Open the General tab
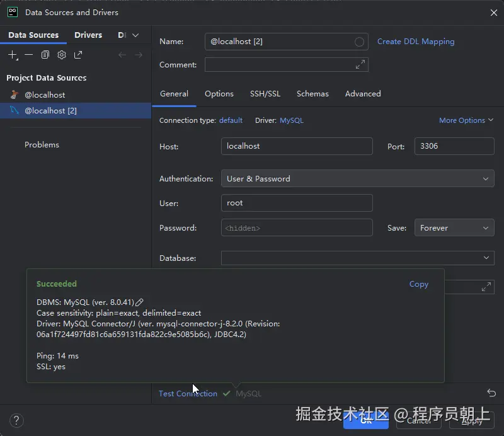The width and height of the screenshot is (504, 436). click(174, 94)
